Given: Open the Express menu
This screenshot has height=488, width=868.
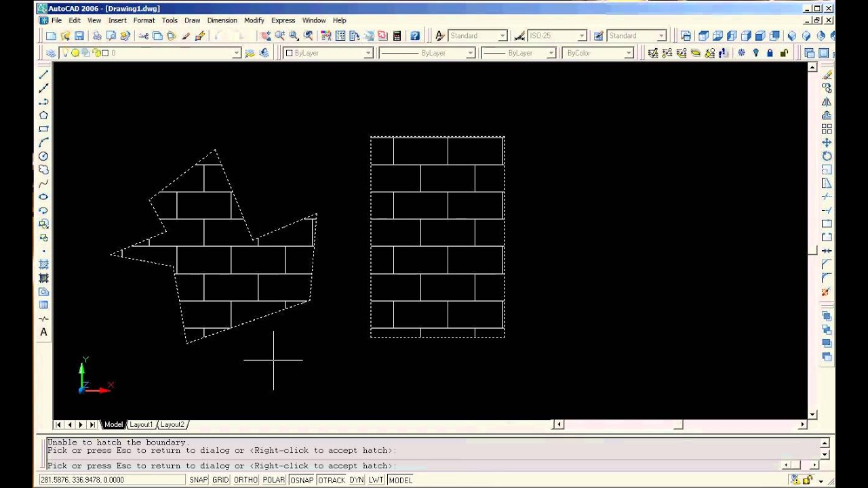Looking at the screenshot, I should [283, 20].
